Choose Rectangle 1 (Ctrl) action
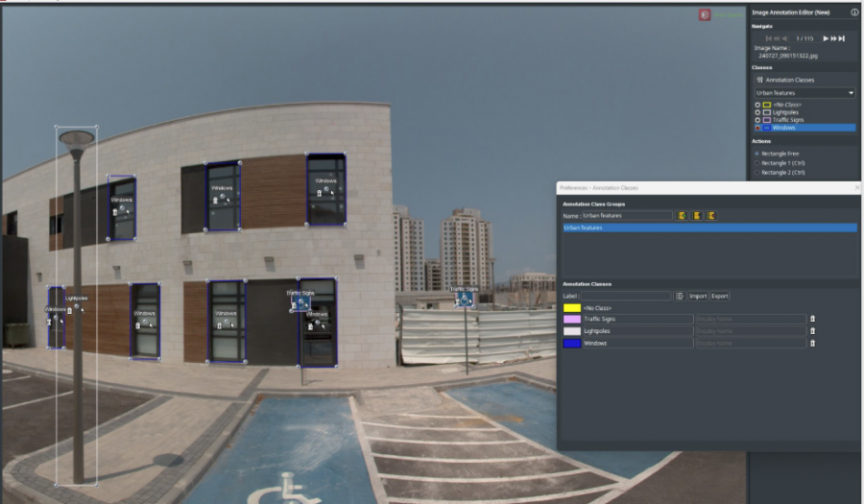The height and width of the screenshot is (504, 864). pyautogui.click(x=757, y=163)
